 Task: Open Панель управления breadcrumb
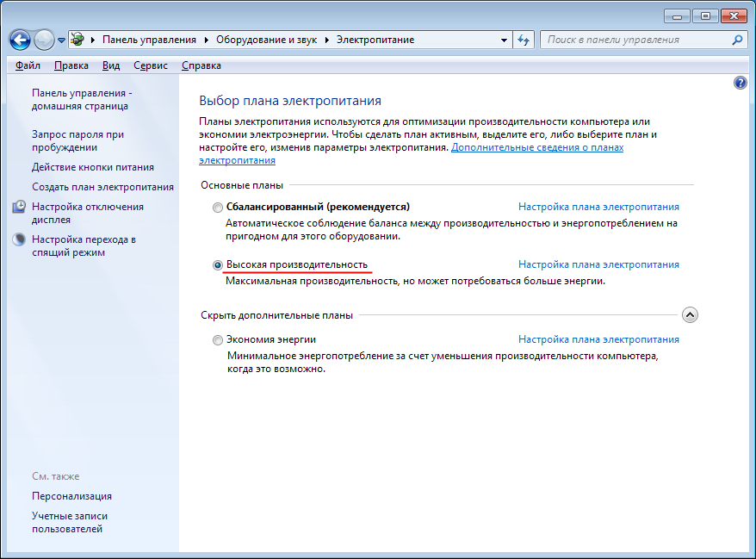tap(149, 40)
